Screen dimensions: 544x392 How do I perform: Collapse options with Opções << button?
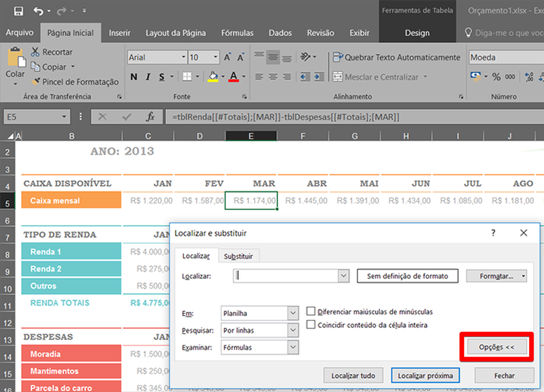tap(496, 347)
